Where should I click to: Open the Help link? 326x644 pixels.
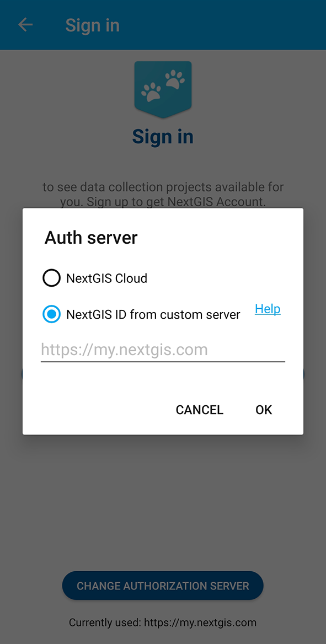point(268,309)
